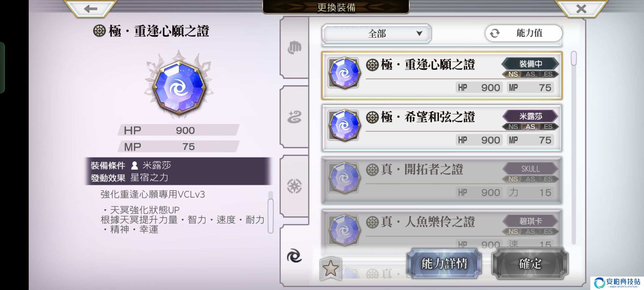This screenshot has width=644, height=290.
Task: Select the compass-star accessory tab
Action: [x=294, y=186]
